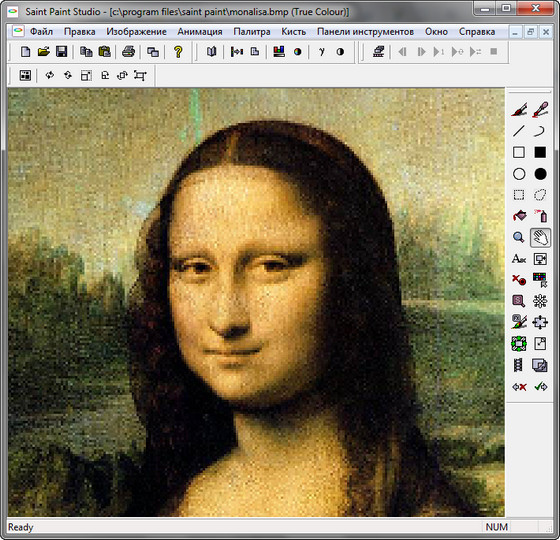Select the text tool

point(519,259)
